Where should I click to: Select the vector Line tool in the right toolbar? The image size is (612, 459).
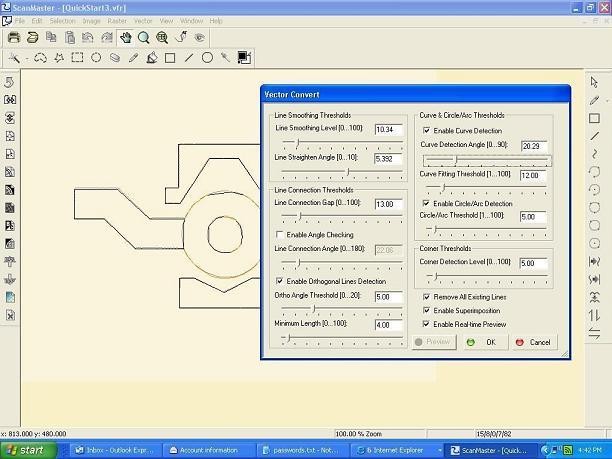point(594,136)
